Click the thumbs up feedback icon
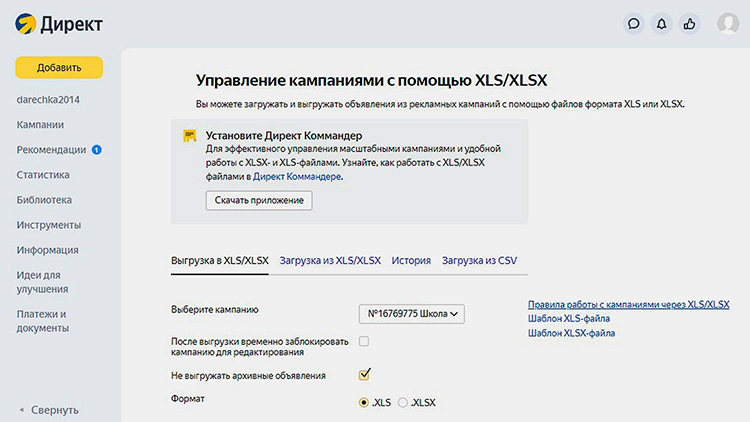This screenshot has width=750, height=422. [688, 23]
